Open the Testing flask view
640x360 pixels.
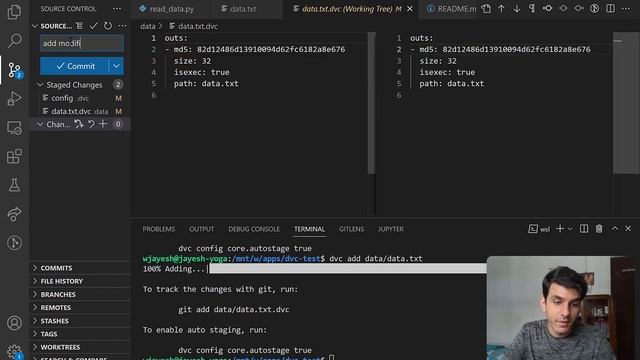pyautogui.click(x=14, y=185)
